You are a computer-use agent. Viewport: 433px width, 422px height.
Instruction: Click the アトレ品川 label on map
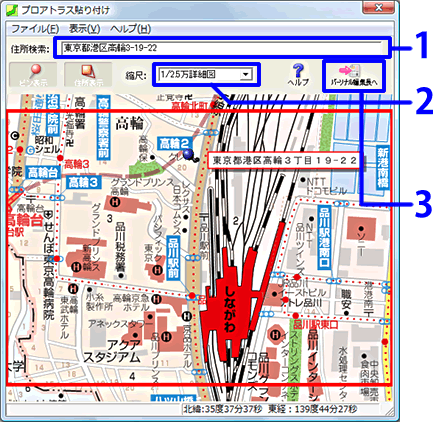(x=301, y=303)
